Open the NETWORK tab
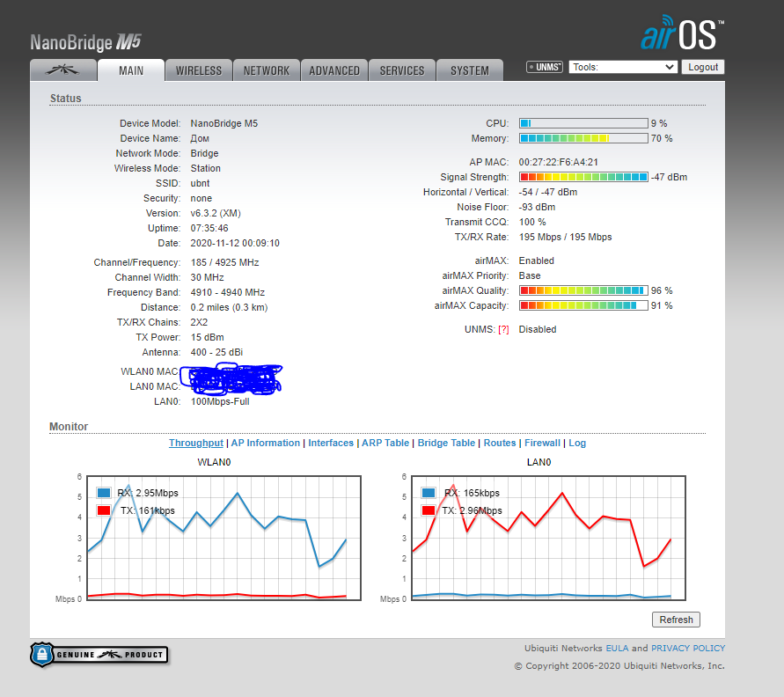This screenshot has width=784, height=697. point(267,70)
